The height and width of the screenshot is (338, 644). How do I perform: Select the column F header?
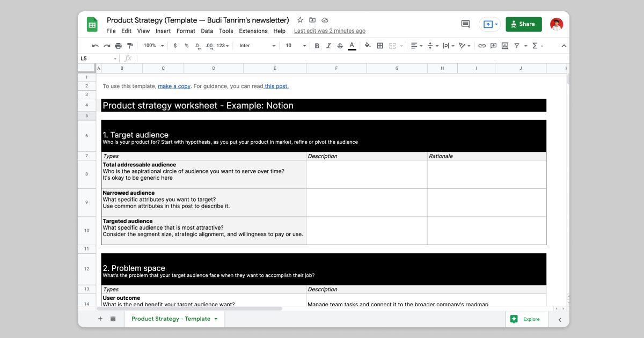[x=336, y=69]
